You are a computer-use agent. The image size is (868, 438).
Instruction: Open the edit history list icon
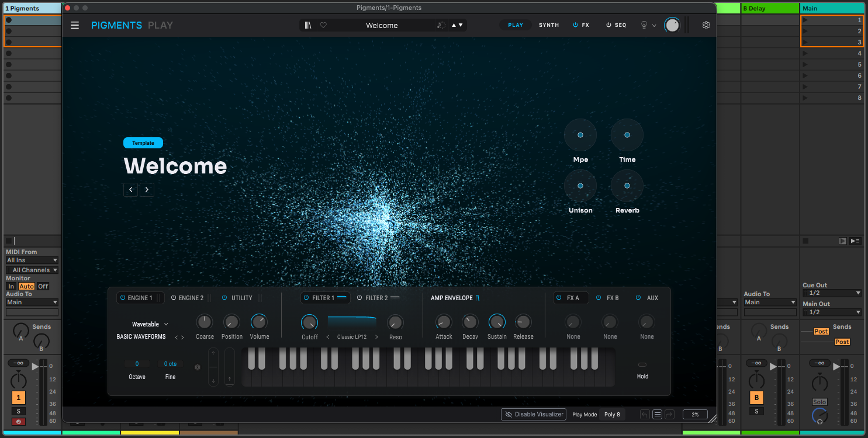(657, 414)
